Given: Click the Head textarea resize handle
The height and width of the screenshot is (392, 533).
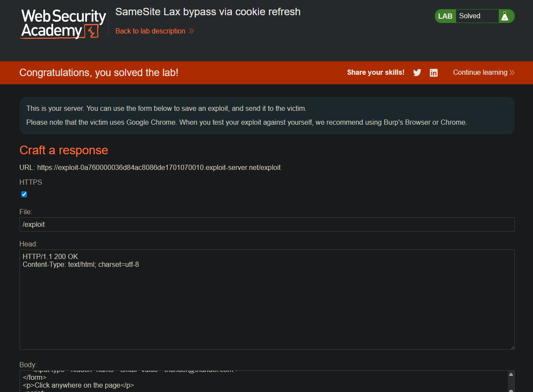Looking at the screenshot, I should (512, 347).
